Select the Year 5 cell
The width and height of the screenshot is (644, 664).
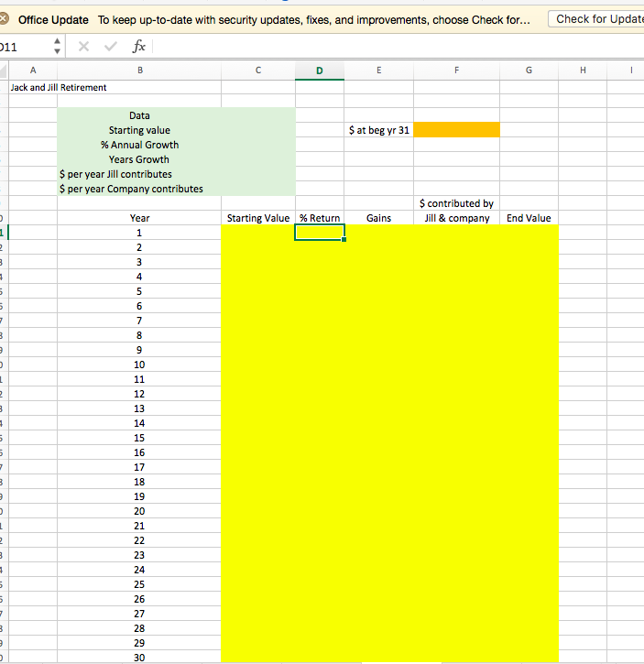coord(139,291)
